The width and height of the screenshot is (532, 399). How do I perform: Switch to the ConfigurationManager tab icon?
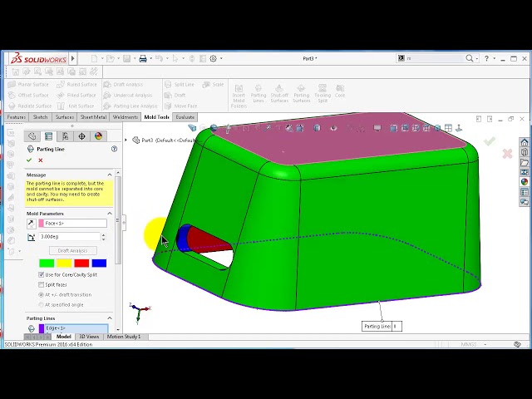(65, 136)
